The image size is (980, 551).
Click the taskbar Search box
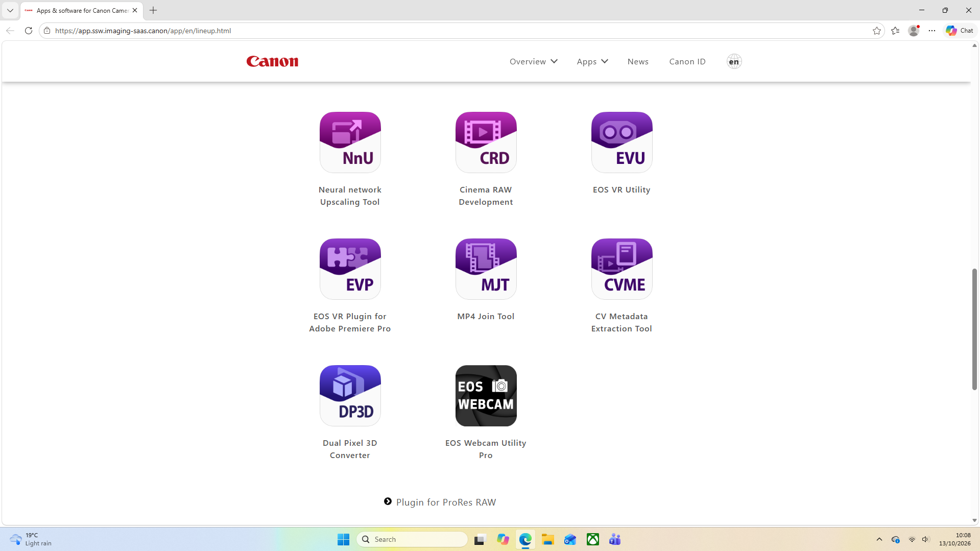(412, 539)
